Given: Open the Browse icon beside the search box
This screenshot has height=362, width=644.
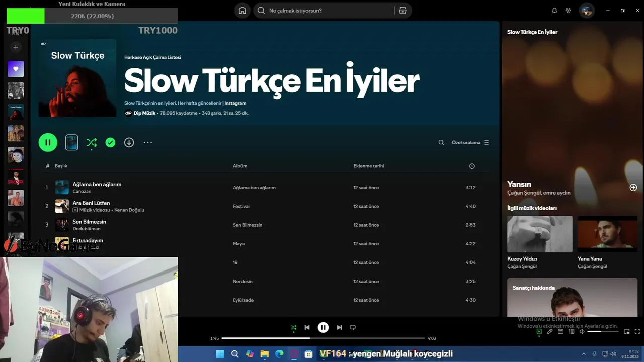Looking at the screenshot, I should tap(403, 11).
